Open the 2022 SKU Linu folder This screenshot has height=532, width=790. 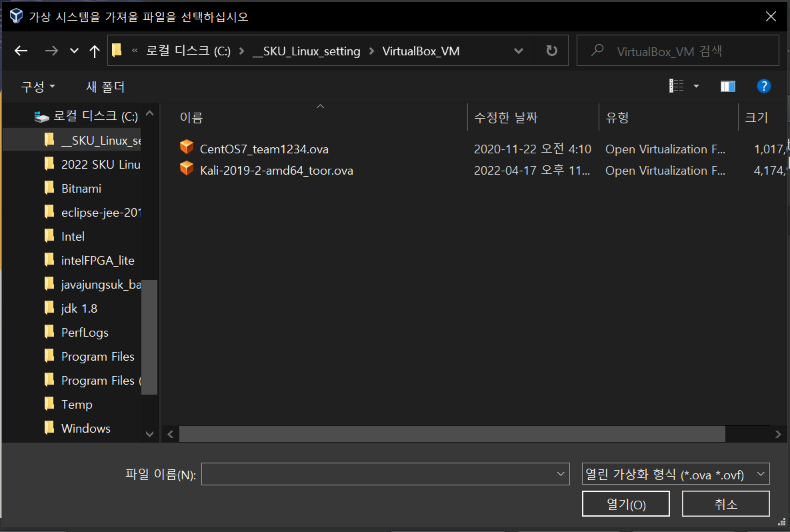tap(101, 164)
